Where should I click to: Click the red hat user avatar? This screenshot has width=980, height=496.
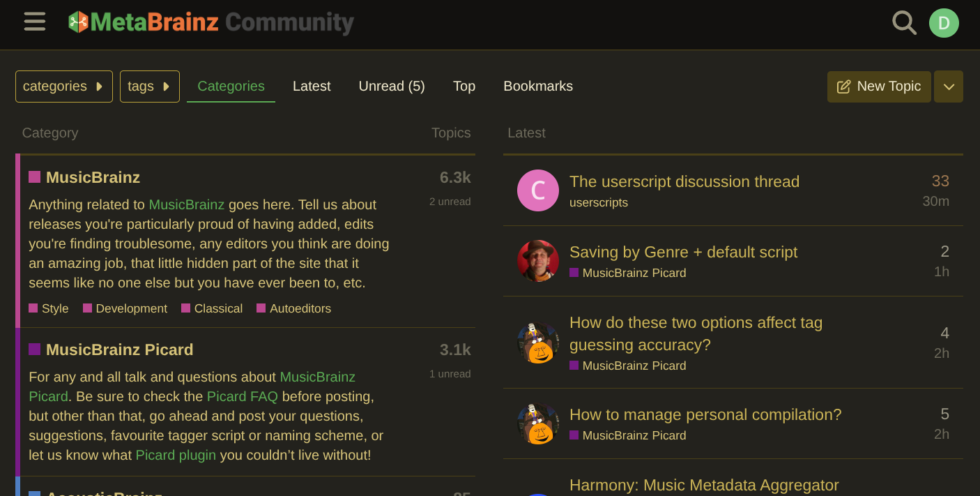(538, 261)
